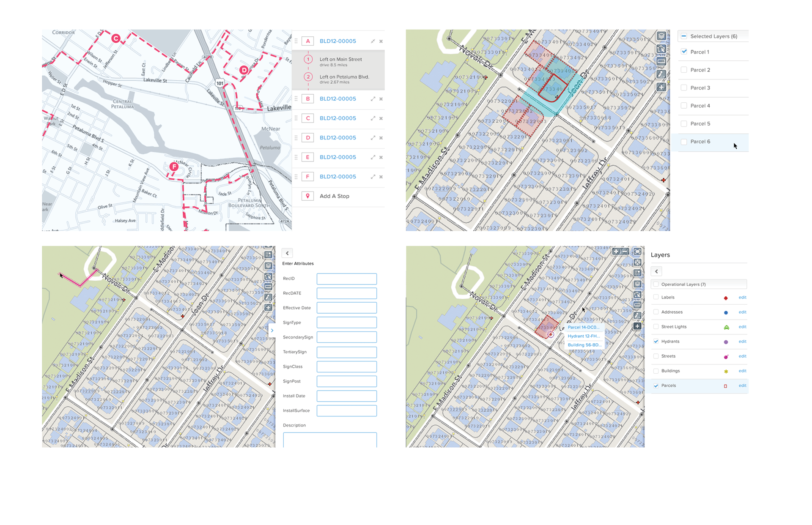Uncheck the Parcels layer checkbox
Screen dimensions: 812x525
point(656,386)
